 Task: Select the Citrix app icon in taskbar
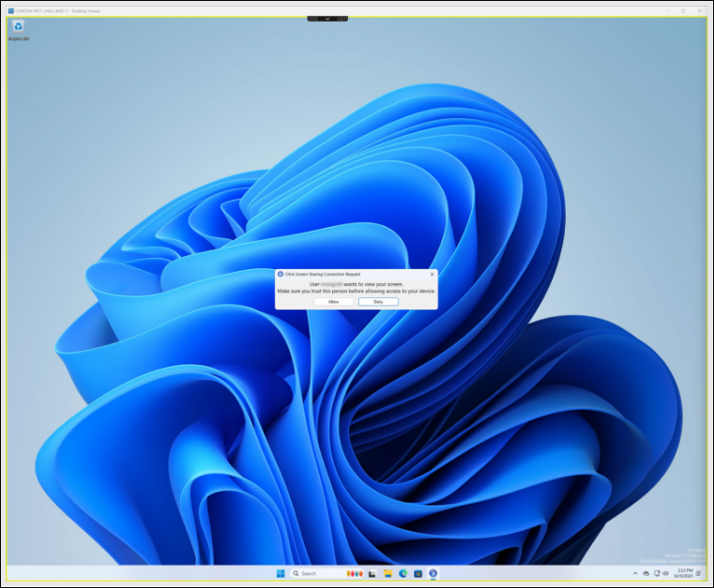433,573
